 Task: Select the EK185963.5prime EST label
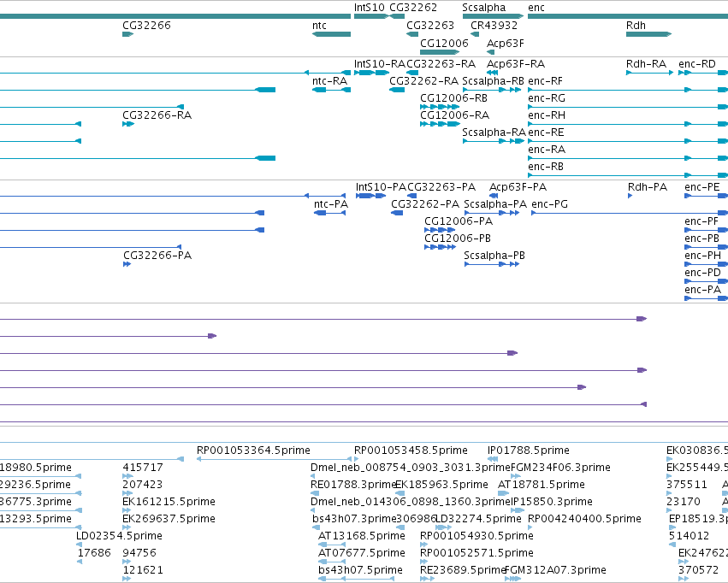click(x=441, y=485)
